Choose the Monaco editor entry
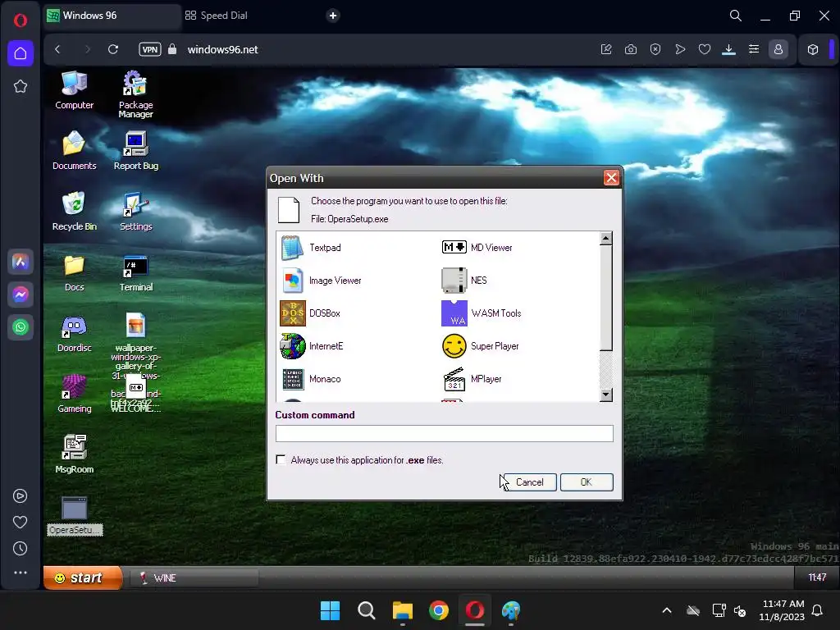The image size is (840, 630). click(x=311, y=379)
